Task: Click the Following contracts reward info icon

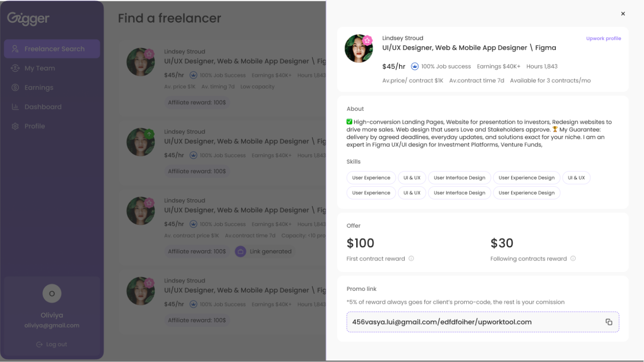Action: click(573, 259)
